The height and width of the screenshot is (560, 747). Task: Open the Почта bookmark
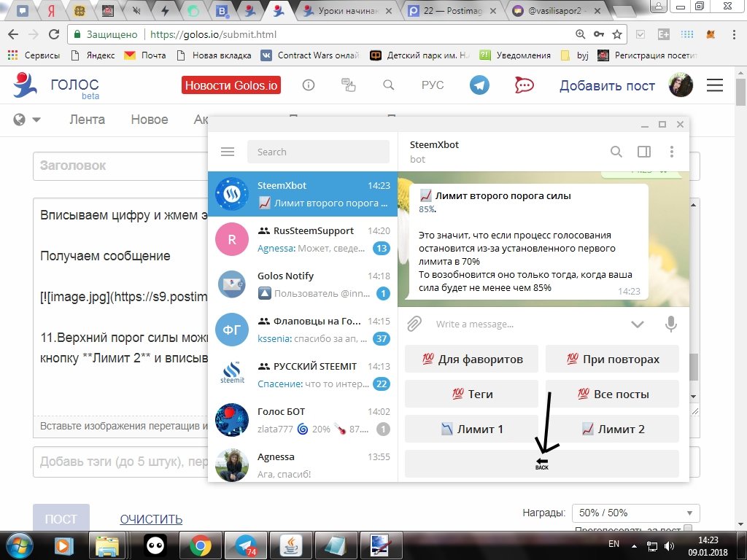pyautogui.click(x=145, y=55)
